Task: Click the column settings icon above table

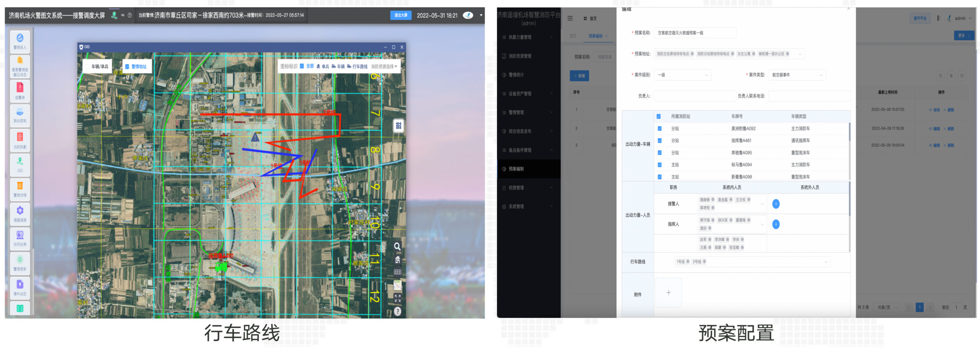Action: pos(951,75)
